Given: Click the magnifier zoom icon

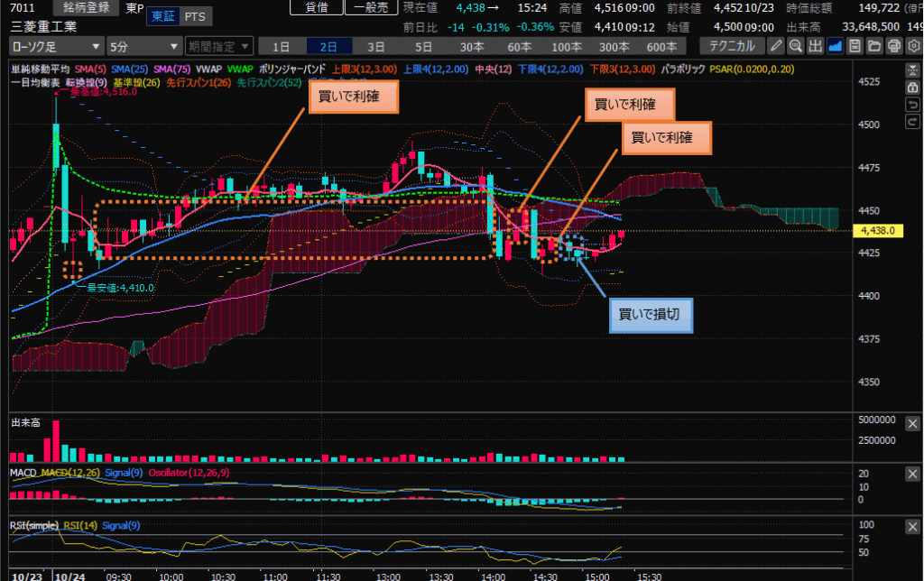Looking at the screenshot, I should pyautogui.click(x=795, y=45).
